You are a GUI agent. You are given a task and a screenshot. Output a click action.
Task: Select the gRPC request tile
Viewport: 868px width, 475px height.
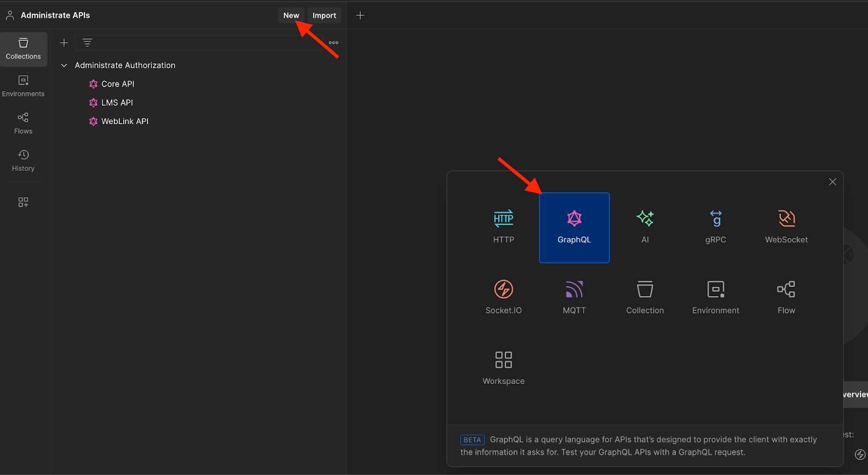(x=716, y=228)
